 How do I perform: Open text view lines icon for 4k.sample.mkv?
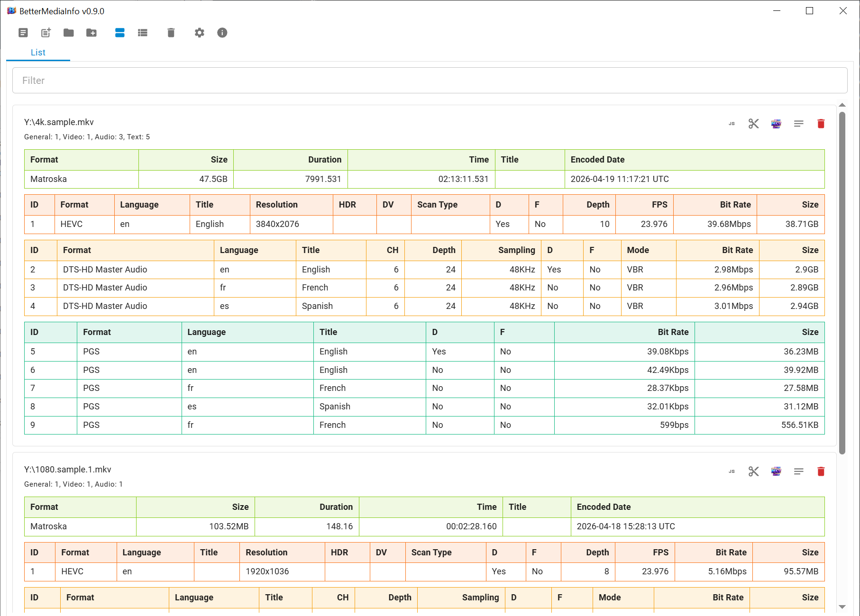pos(799,124)
